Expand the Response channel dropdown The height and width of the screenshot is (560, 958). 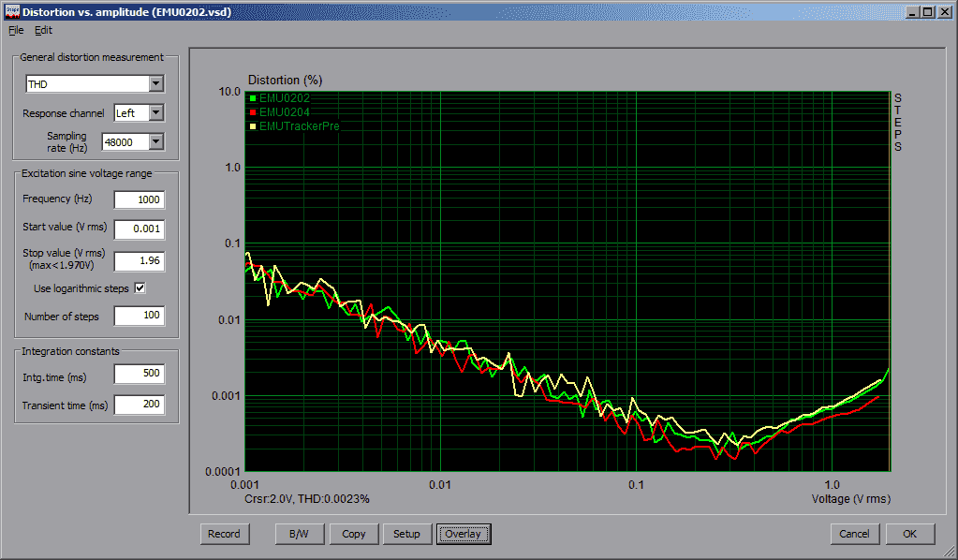155,113
